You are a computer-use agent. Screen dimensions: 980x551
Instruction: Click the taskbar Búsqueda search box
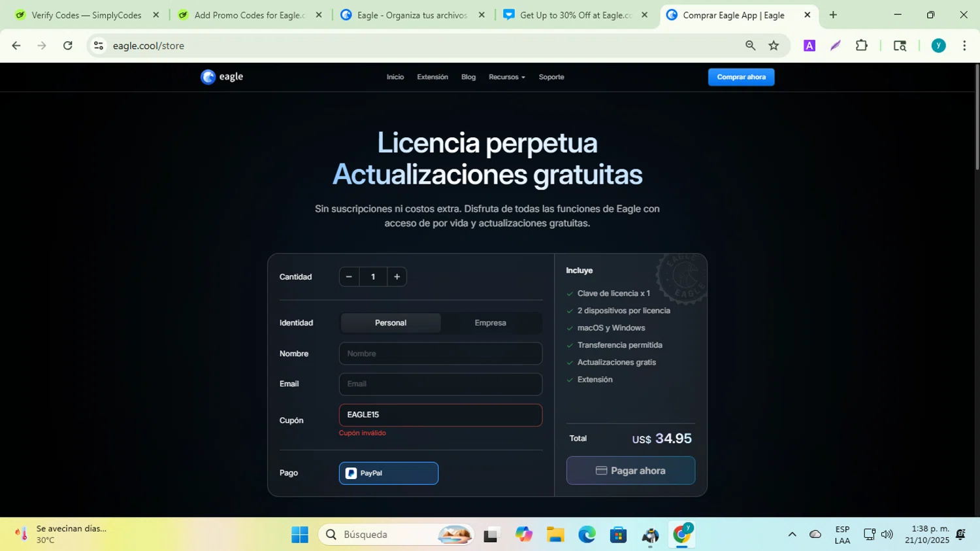pyautogui.click(x=396, y=535)
